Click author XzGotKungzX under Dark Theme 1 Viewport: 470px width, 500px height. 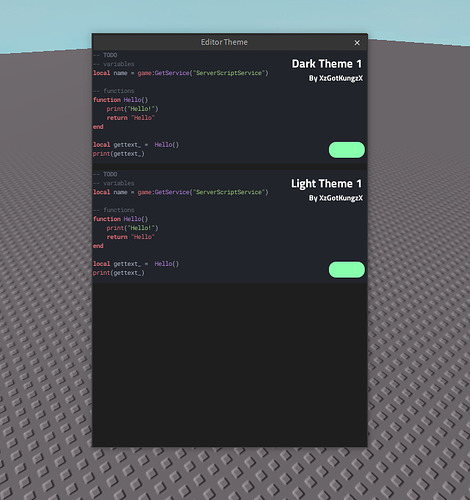[x=335, y=78]
